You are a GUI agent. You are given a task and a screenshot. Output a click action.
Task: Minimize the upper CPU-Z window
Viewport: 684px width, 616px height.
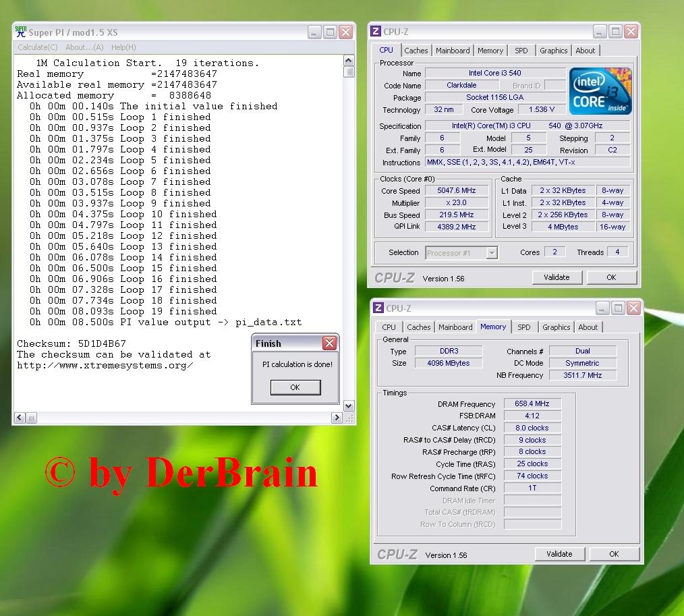[x=600, y=32]
